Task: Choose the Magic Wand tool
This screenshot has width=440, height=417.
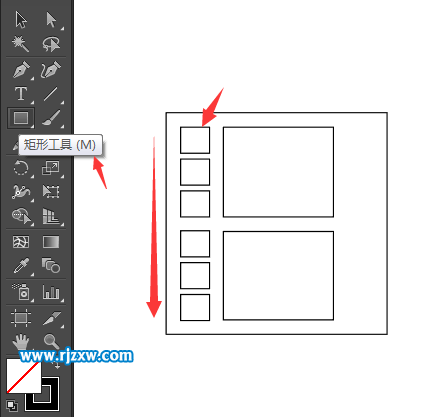Action: pos(21,44)
